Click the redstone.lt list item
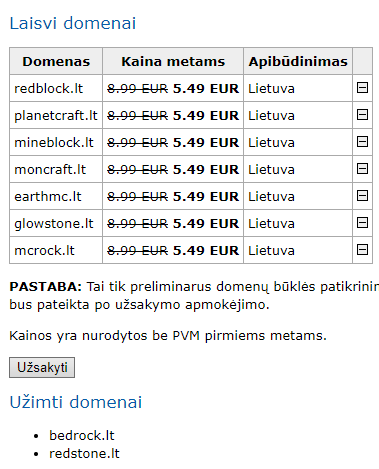Image resolution: width=379 pixels, height=469 pixels. pos(84,453)
